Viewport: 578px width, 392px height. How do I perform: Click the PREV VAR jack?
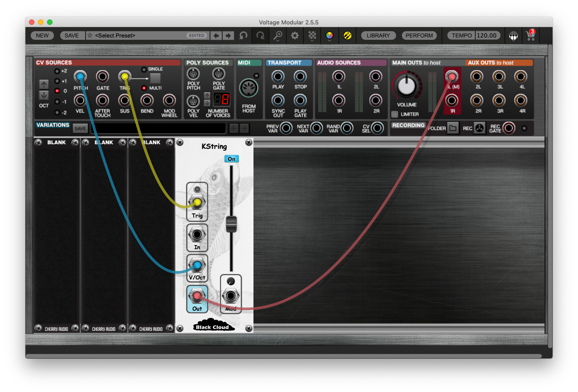[x=286, y=128]
